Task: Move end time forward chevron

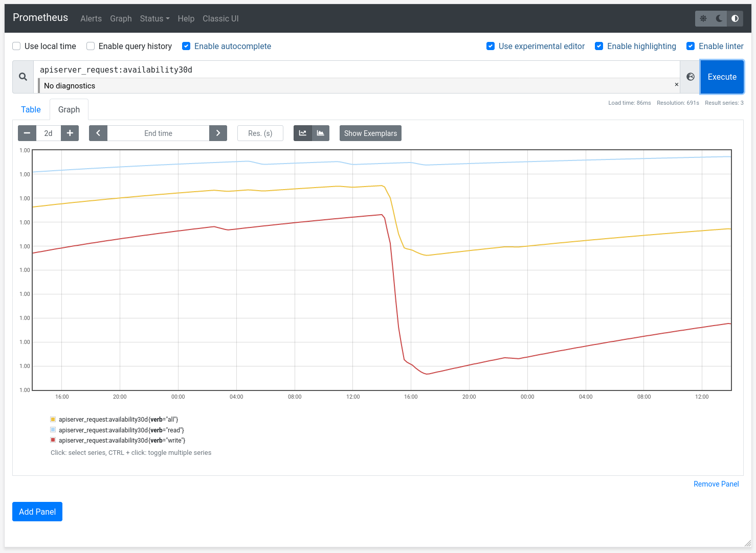Action: 218,133
